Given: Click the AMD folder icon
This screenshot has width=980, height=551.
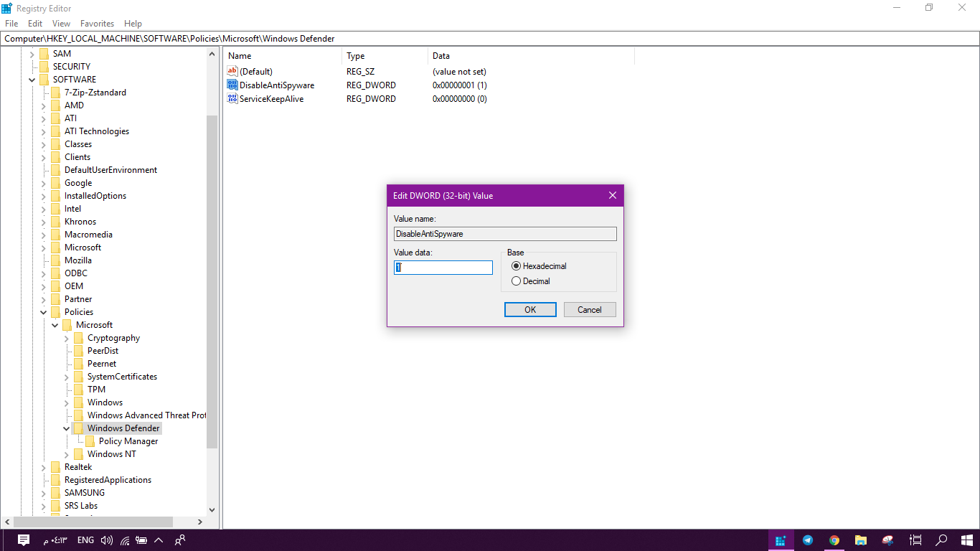Looking at the screenshot, I should pyautogui.click(x=55, y=105).
